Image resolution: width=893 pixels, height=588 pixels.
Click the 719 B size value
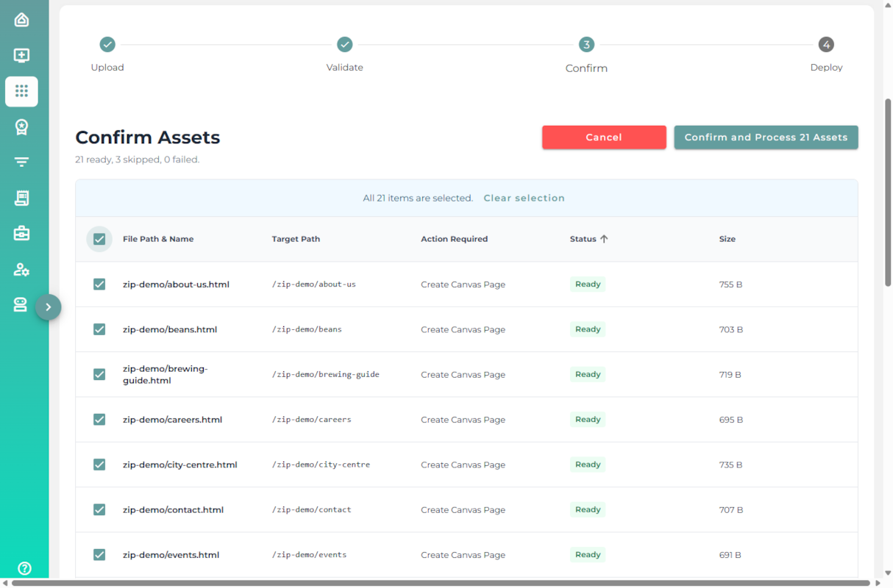point(730,375)
